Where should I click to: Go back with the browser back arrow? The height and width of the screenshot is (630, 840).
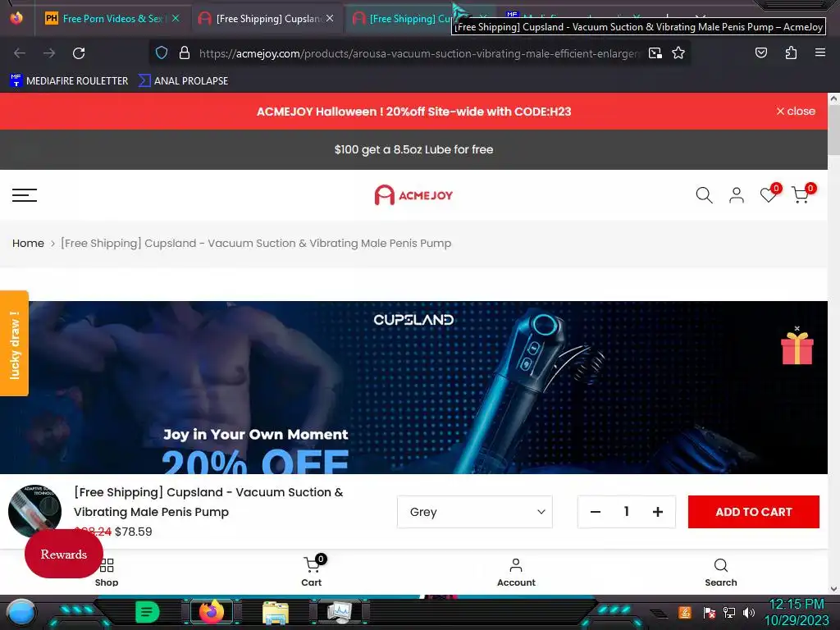pos(20,53)
